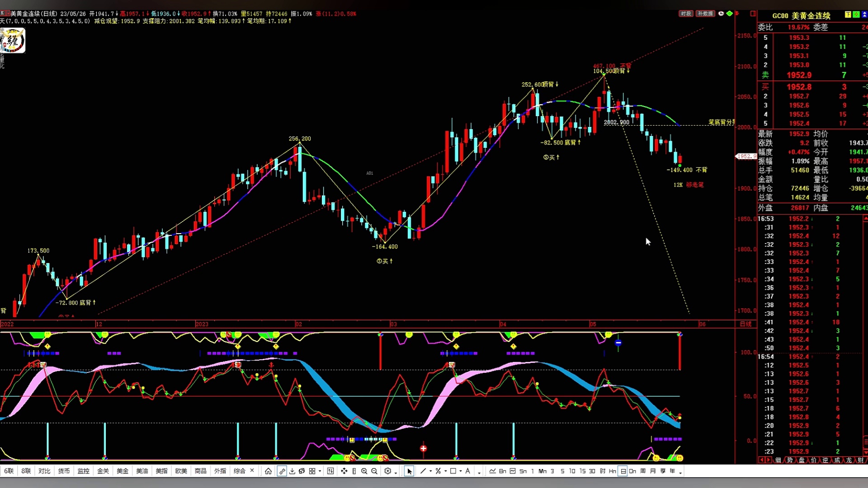The width and height of the screenshot is (868, 488).
Task: Click the zoom in magnifier icon
Action: (x=364, y=471)
